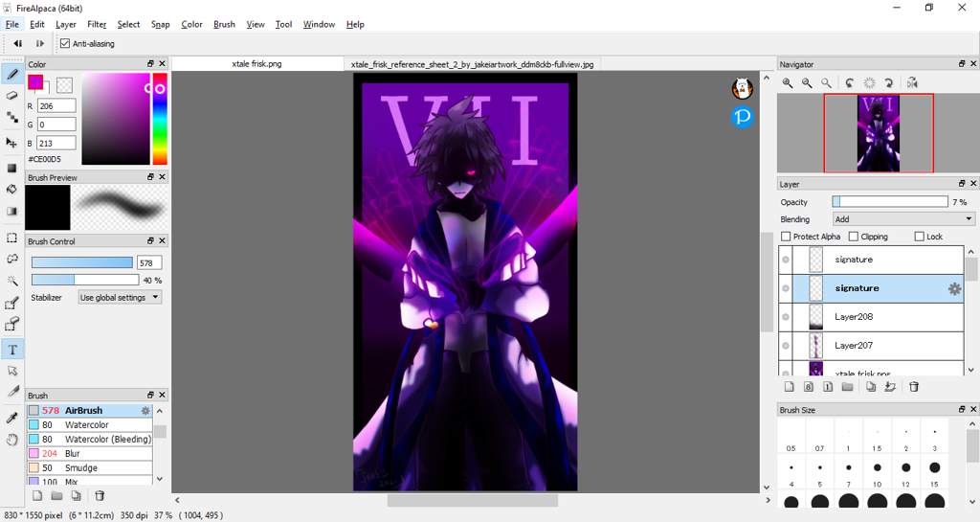
Task: Select the Fill rectangle tool
Action: pyautogui.click(x=11, y=168)
